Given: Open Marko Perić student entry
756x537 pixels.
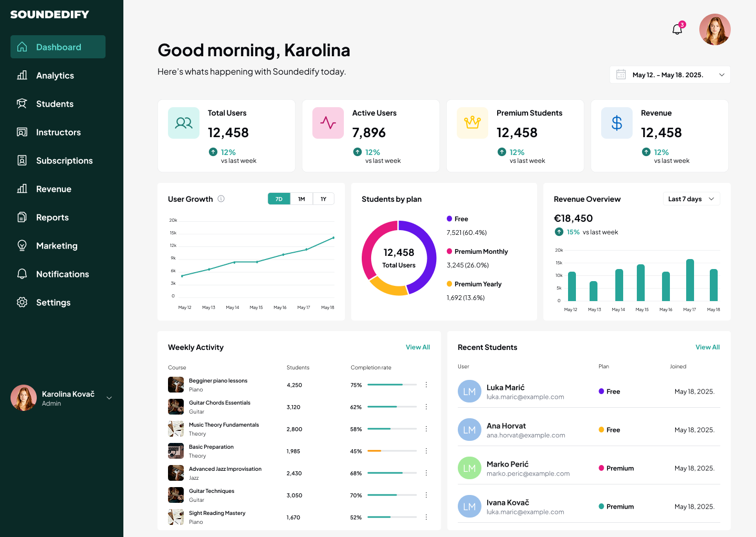Looking at the screenshot, I should pyautogui.click(x=589, y=468).
